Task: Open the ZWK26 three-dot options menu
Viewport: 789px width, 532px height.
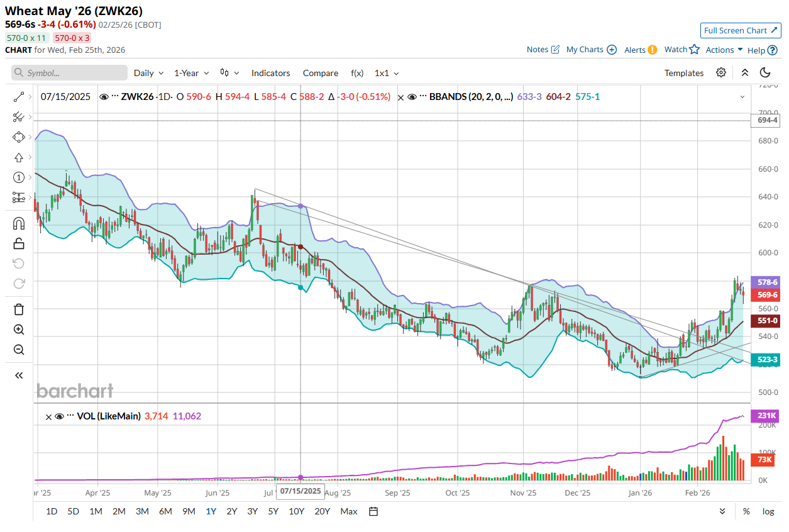Action: click(115, 97)
